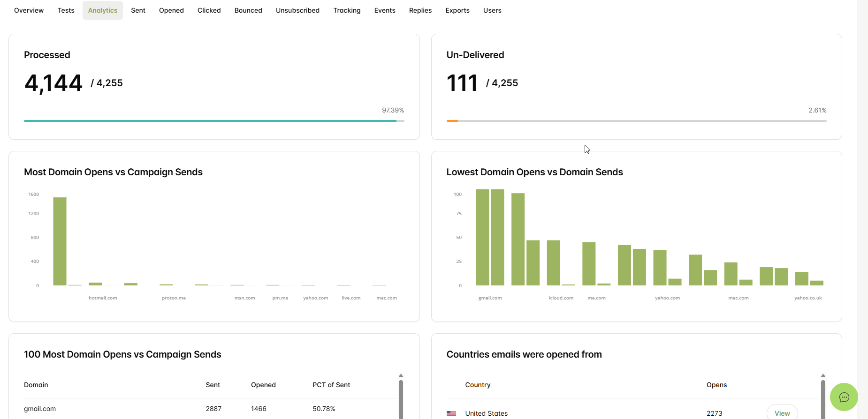This screenshot has width=868, height=419.
Task: Click the 111 un-delivered count
Action: (462, 83)
